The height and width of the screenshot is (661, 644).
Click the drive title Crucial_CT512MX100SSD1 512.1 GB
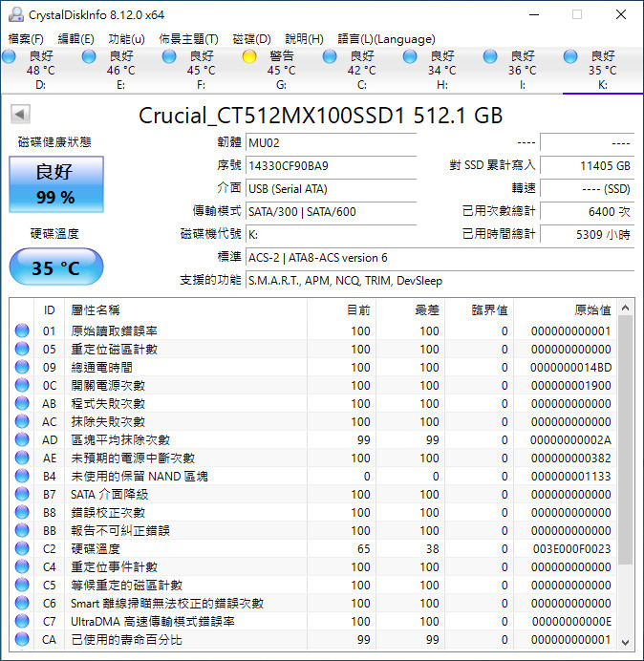coord(320,115)
